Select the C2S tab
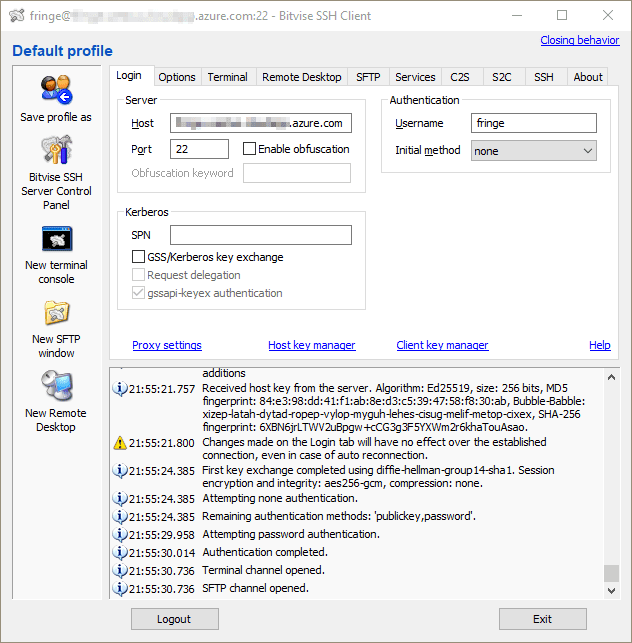 pos(460,77)
